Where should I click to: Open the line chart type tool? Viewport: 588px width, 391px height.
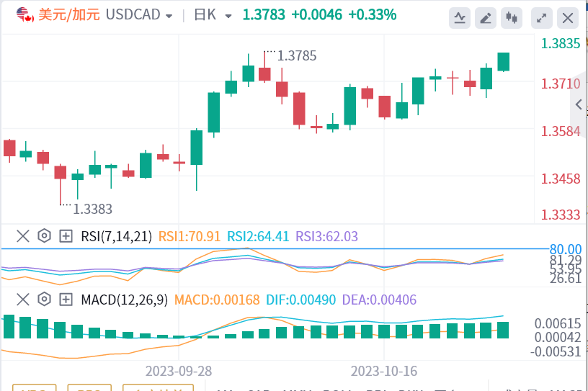click(460, 17)
